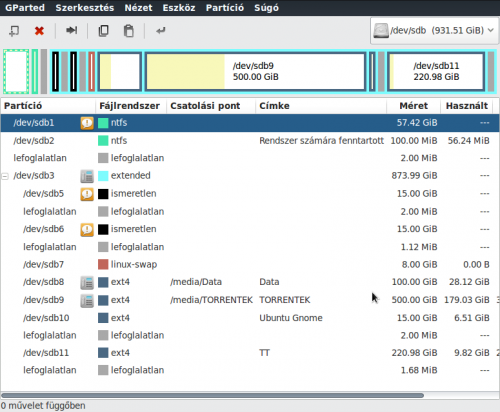
Task: Open the Eszköz menu
Action: (179, 8)
